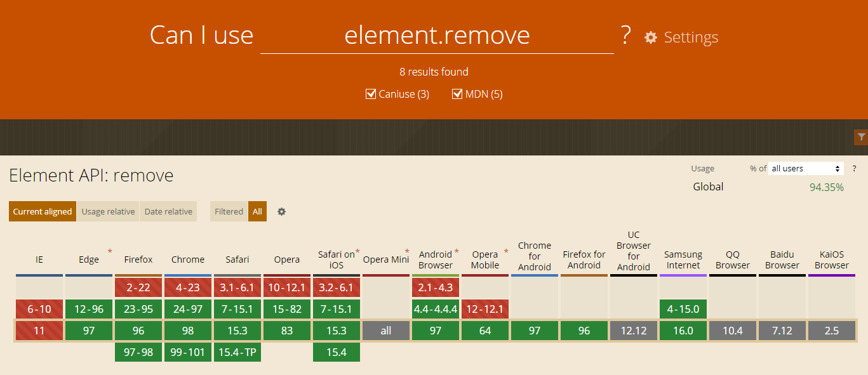Click Safari on iOS 15.4 cell

(337, 352)
